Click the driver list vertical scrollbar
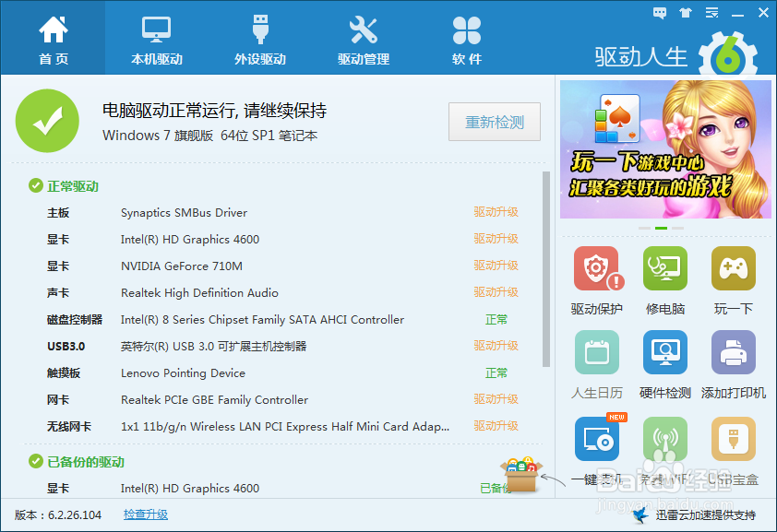Viewport: 777px width, 532px height. [x=546, y=268]
